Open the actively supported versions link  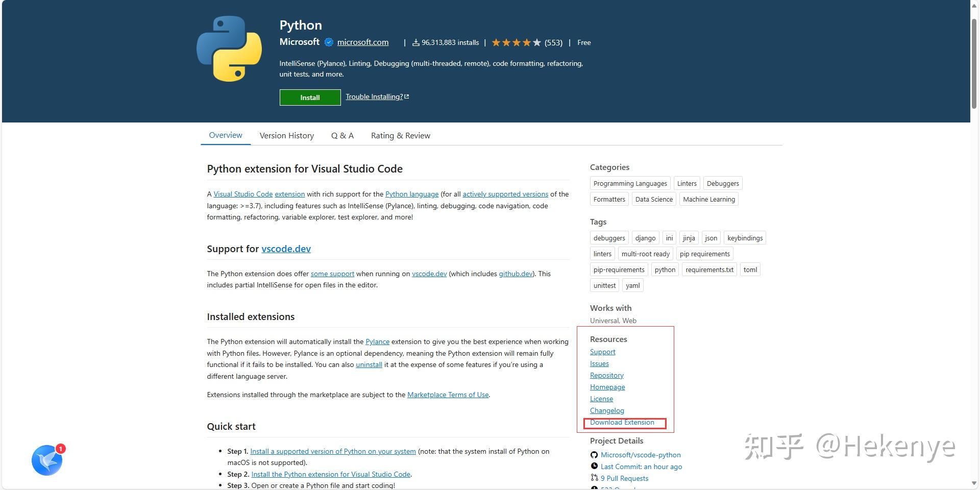pos(505,194)
